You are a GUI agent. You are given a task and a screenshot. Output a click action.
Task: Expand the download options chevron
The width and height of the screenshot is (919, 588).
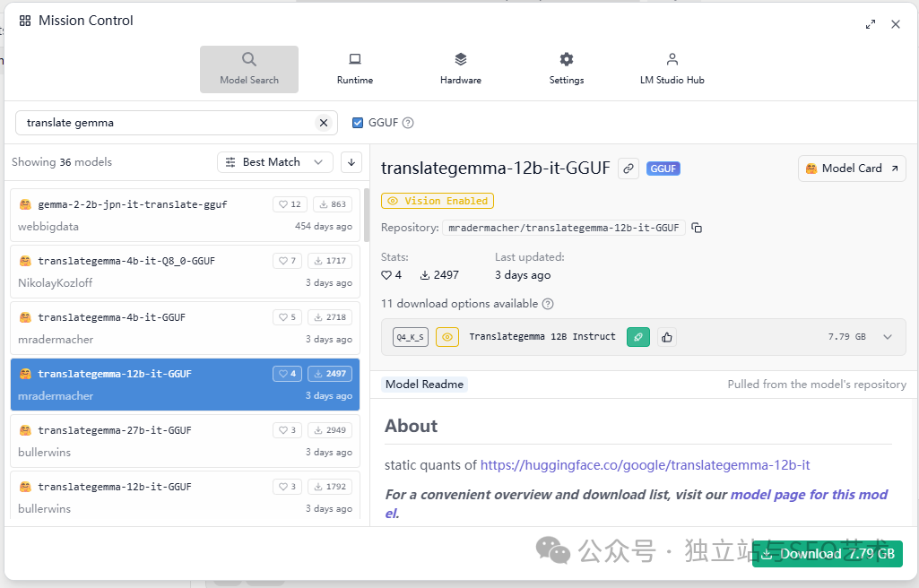[888, 337]
